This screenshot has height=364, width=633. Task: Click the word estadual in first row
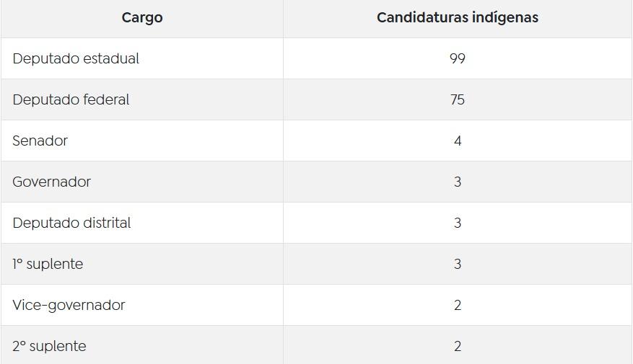pyautogui.click(x=111, y=58)
